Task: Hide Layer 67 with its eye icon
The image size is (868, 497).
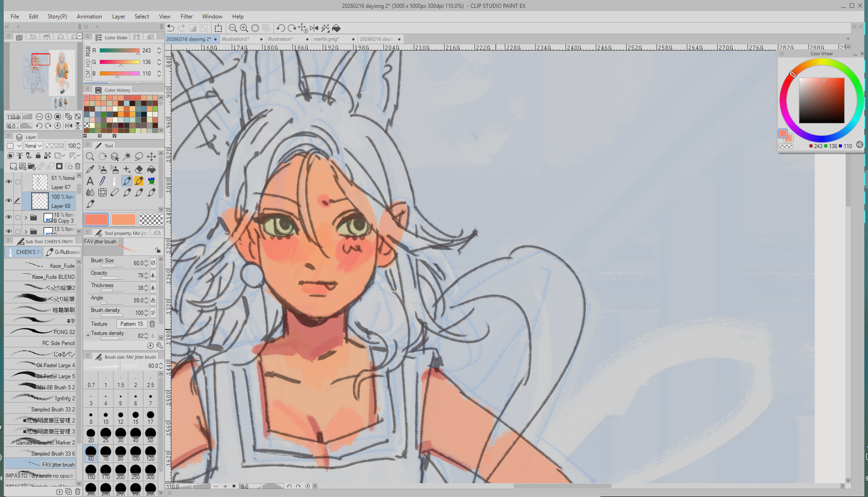Action: 9,182
